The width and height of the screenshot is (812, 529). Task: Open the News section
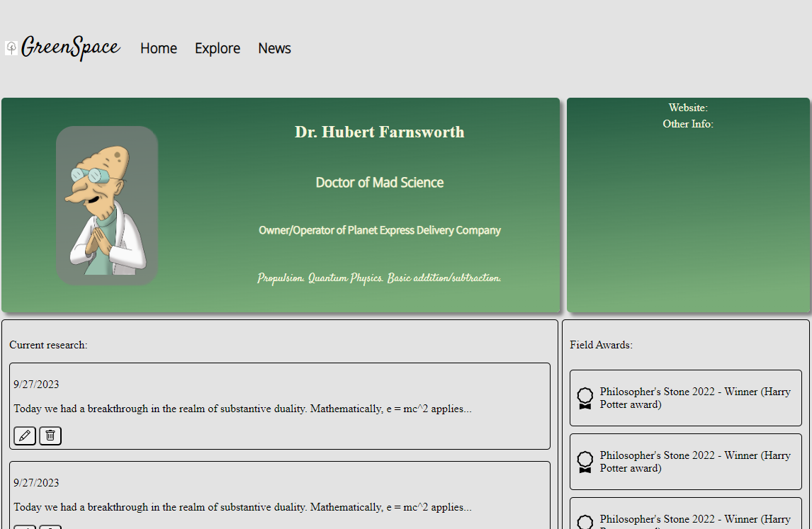pos(274,48)
